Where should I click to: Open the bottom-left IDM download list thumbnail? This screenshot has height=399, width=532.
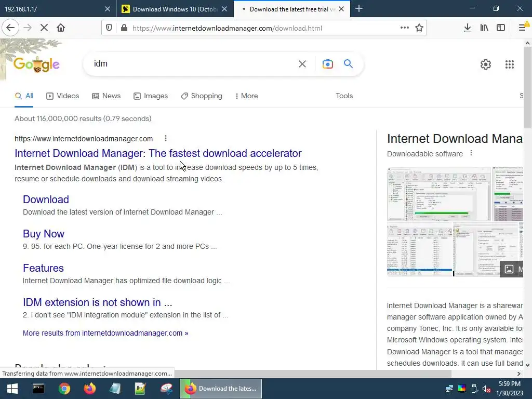pyautogui.click(x=420, y=250)
